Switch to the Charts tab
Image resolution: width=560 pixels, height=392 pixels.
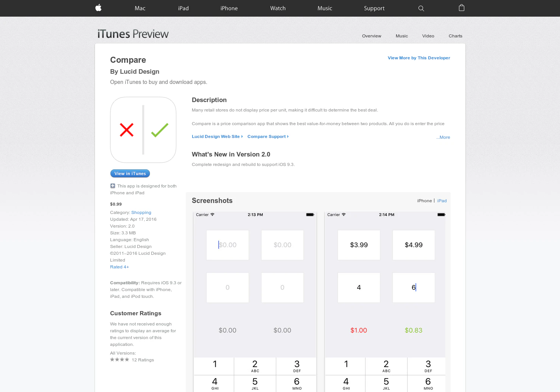pyautogui.click(x=456, y=36)
